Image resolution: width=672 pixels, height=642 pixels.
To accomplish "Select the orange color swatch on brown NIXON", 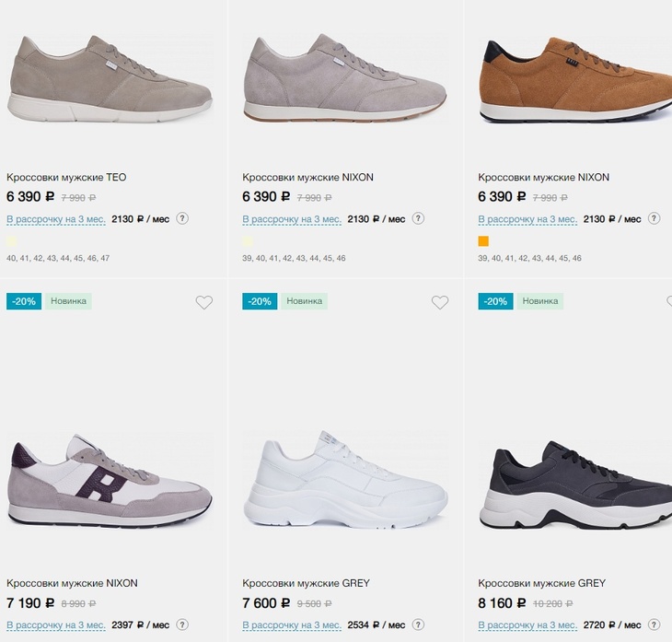I will pyautogui.click(x=483, y=241).
